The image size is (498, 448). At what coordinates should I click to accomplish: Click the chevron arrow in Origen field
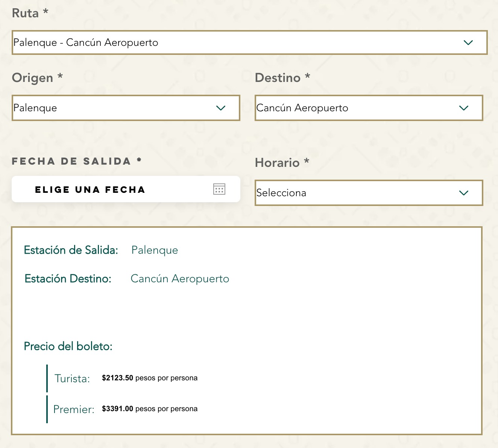click(x=221, y=108)
